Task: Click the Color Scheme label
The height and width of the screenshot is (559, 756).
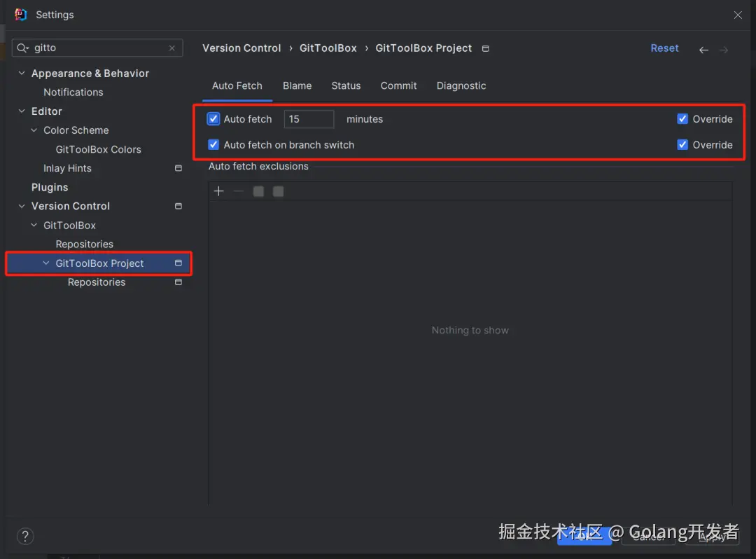Action: (x=76, y=130)
